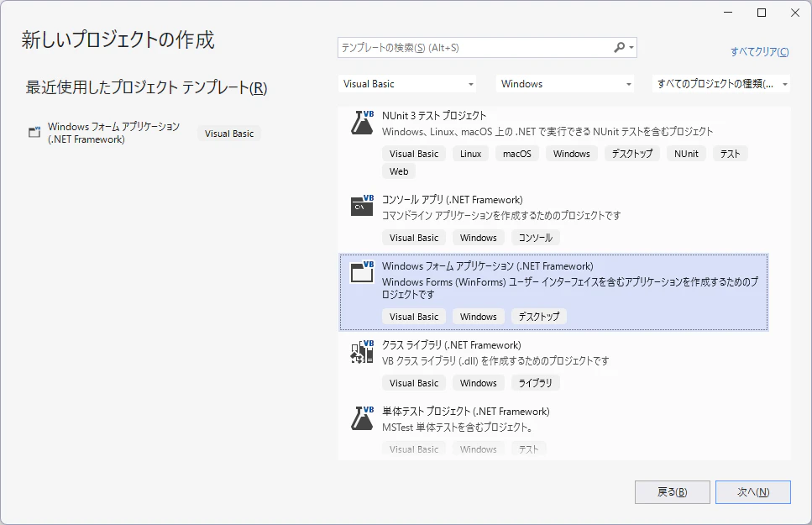Screen dimensions: 812x525
Task: Click テスト tag under NUnit 3 project
Action: (731, 154)
